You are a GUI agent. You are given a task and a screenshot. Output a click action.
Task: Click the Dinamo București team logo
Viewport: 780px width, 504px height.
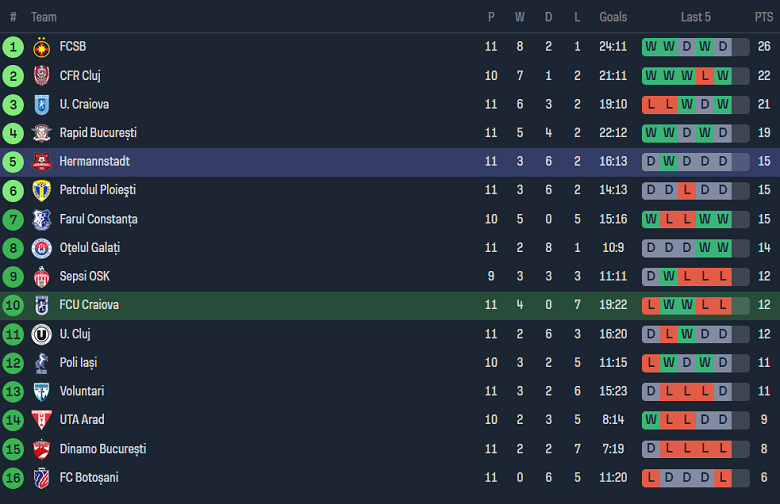pos(42,449)
